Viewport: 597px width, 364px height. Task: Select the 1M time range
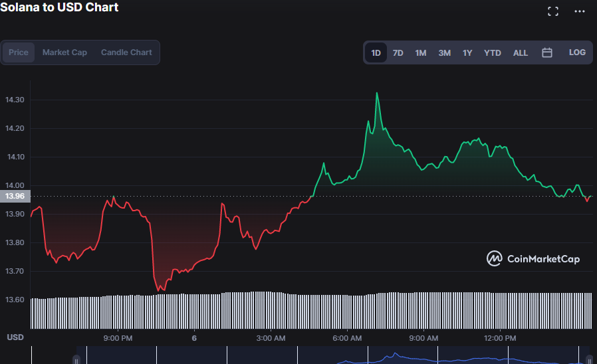[421, 53]
